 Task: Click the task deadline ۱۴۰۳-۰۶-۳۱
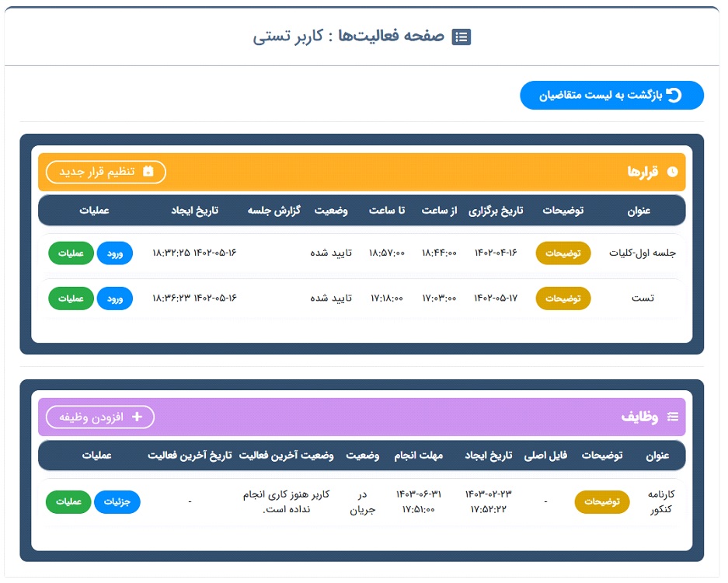[x=418, y=494]
